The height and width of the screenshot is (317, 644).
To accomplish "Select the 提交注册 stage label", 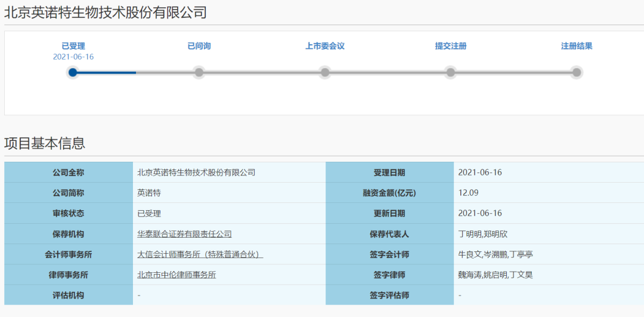I will click(451, 46).
